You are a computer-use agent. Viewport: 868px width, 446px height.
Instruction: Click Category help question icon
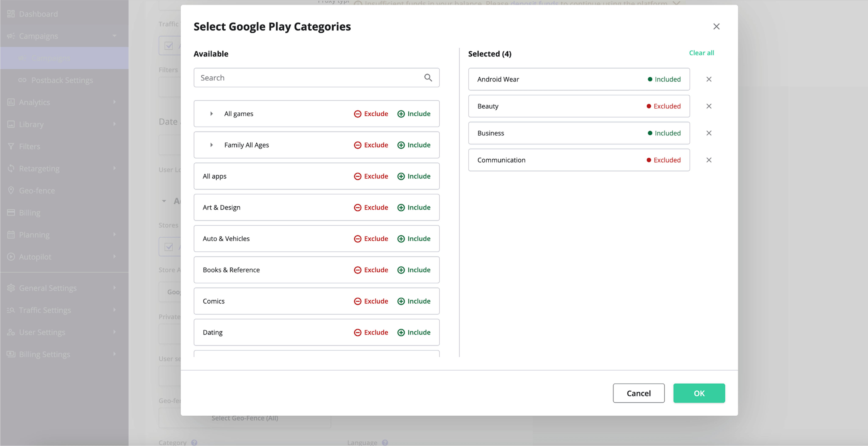[x=194, y=443]
